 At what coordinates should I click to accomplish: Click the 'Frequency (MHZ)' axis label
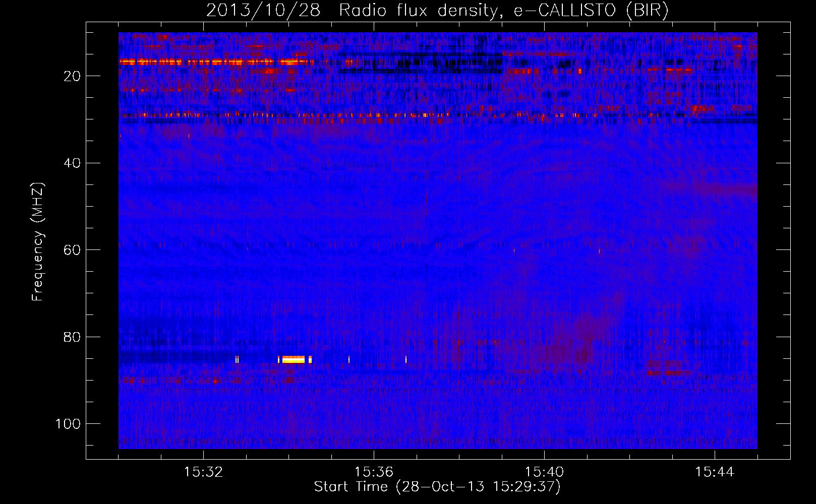(x=38, y=242)
